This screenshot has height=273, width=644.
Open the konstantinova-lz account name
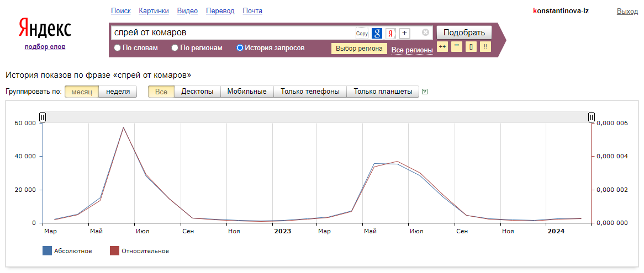coord(561,11)
